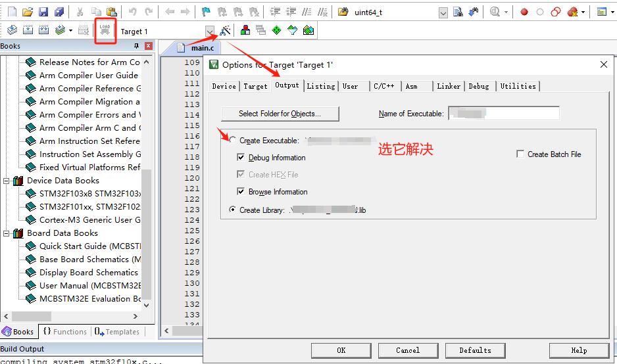Click the Cancel button
Viewport: 617px width, 364px height.
(x=408, y=350)
